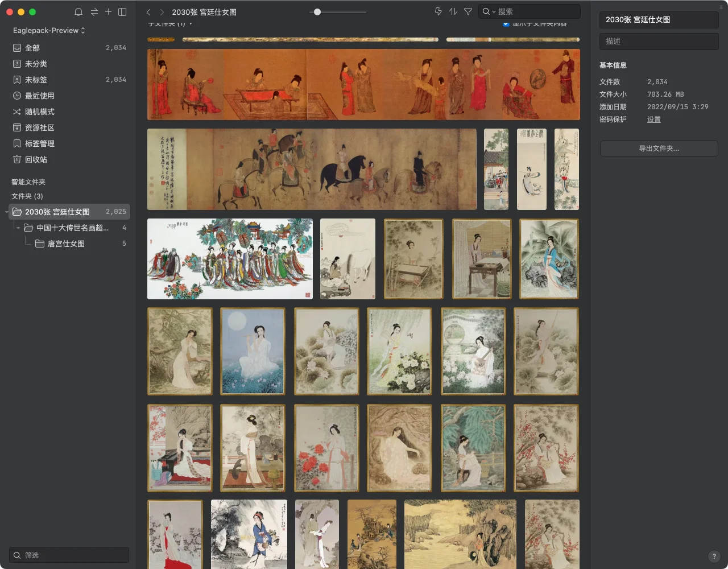Open the sort order arrows icon
Screen dimensions: 728x569
click(x=453, y=11)
